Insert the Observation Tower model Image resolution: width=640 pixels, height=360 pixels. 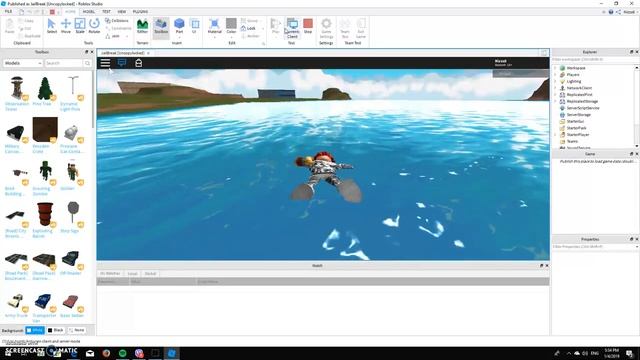(17, 88)
